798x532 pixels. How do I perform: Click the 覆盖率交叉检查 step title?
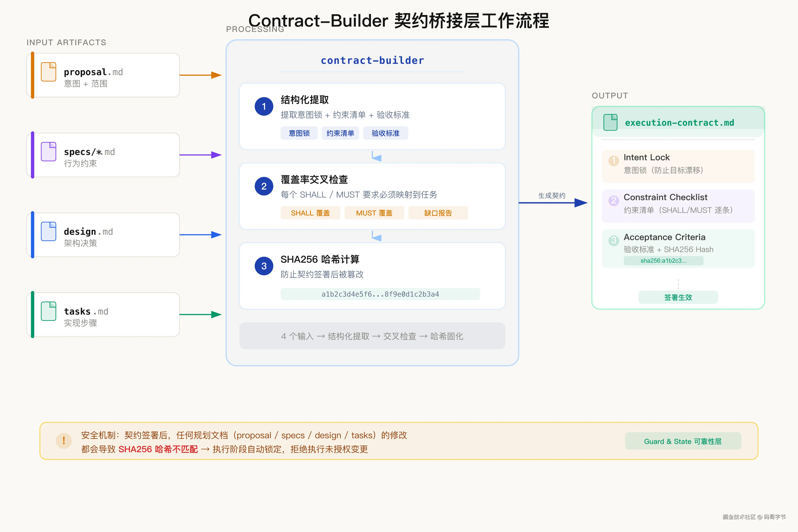[314, 180]
